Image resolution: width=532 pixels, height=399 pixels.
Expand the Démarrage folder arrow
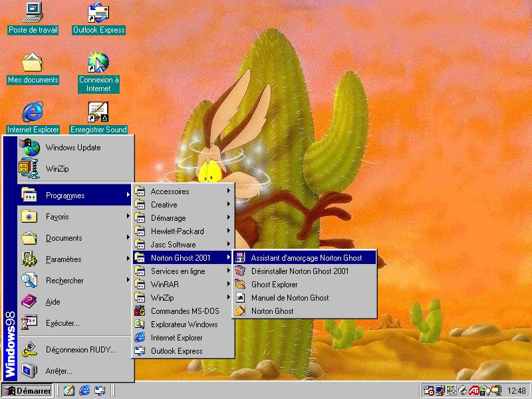point(229,217)
